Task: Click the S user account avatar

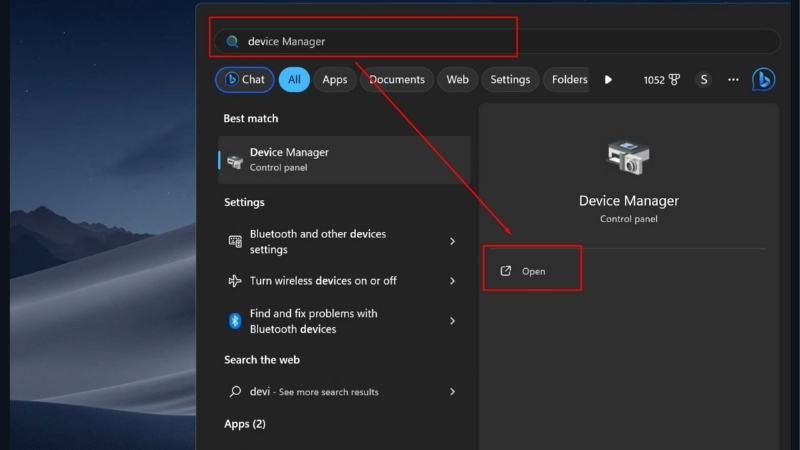Action: coord(704,80)
